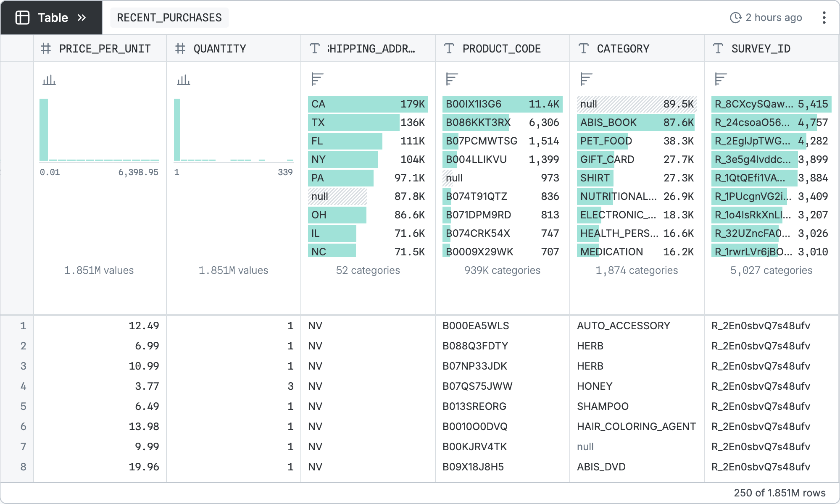This screenshot has width=840, height=504.
Task: Select the RECENT_PURCHASES table name tab
Action: [169, 18]
